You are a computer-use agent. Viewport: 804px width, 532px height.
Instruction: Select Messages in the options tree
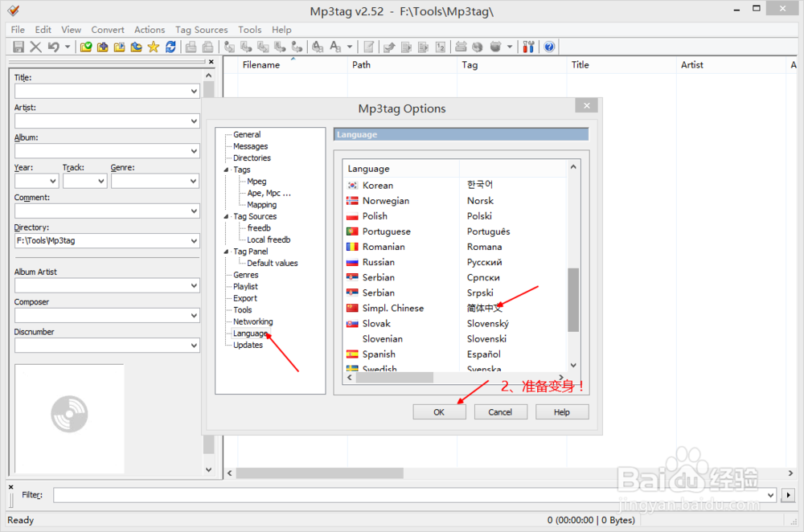[x=250, y=146]
